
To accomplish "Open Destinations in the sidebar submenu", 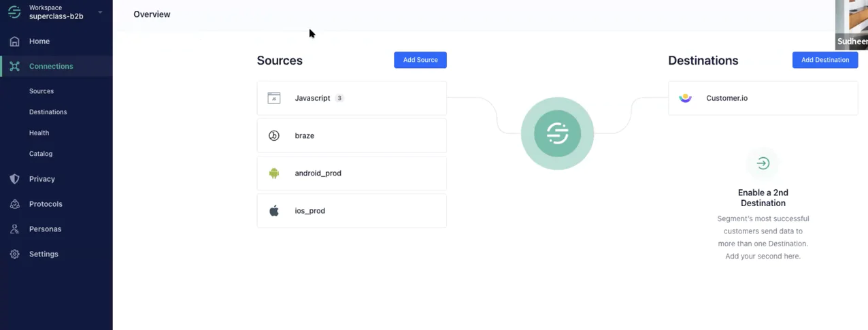I will point(48,112).
